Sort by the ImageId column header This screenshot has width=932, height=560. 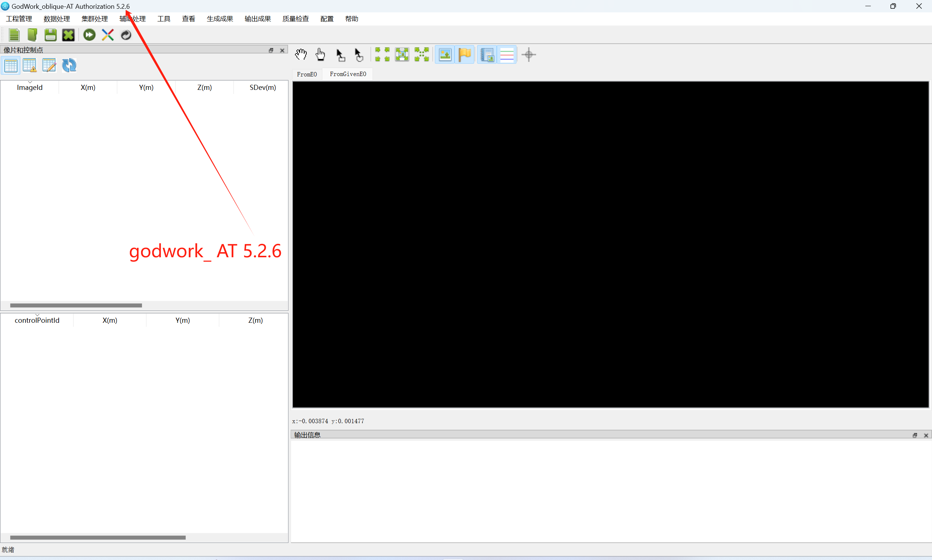tap(30, 88)
